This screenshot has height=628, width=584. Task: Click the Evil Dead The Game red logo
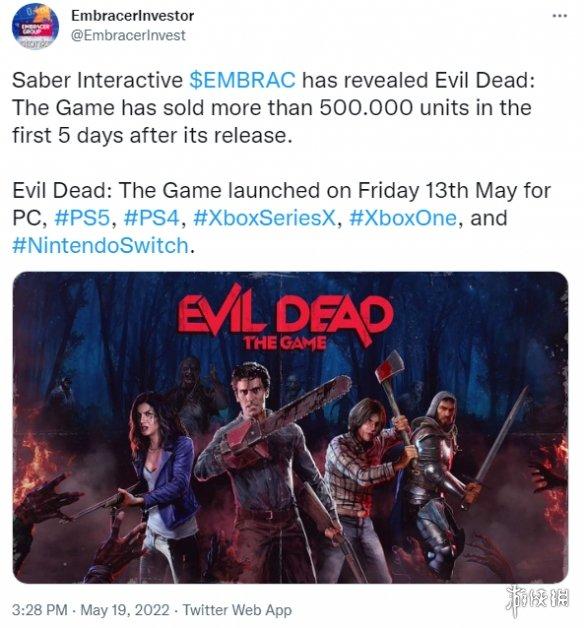(285, 317)
